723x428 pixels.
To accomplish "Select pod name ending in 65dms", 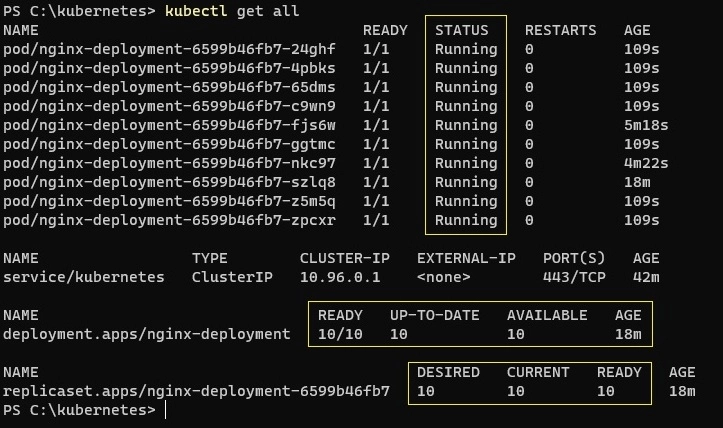I will coord(169,87).
